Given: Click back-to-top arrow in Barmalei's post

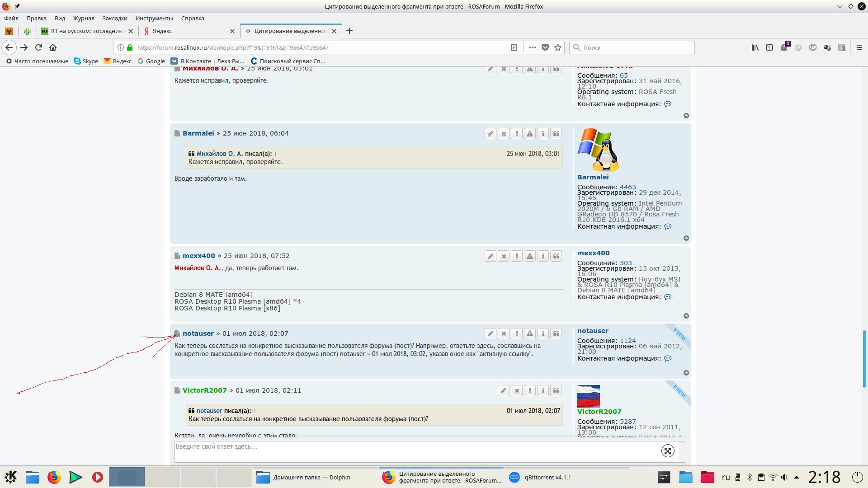Looking at the screenshot, I should (x=686, y=238).
